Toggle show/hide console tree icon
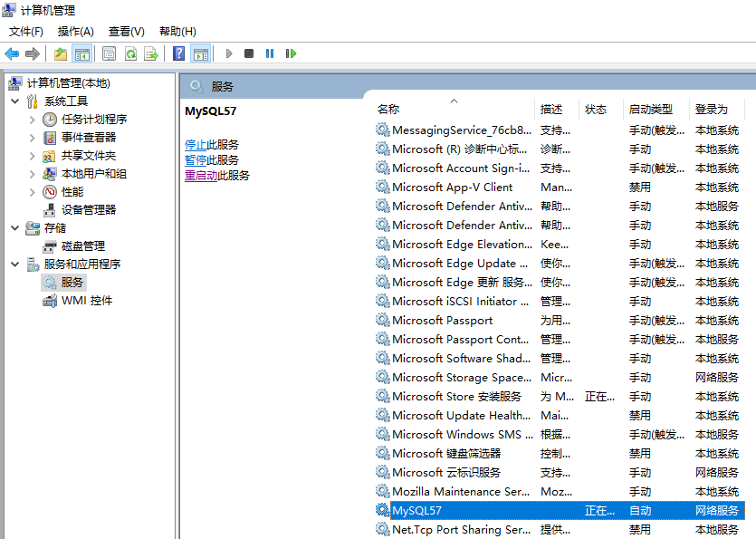The height and width of the screenshot is (539, 756). click(82, 53)
